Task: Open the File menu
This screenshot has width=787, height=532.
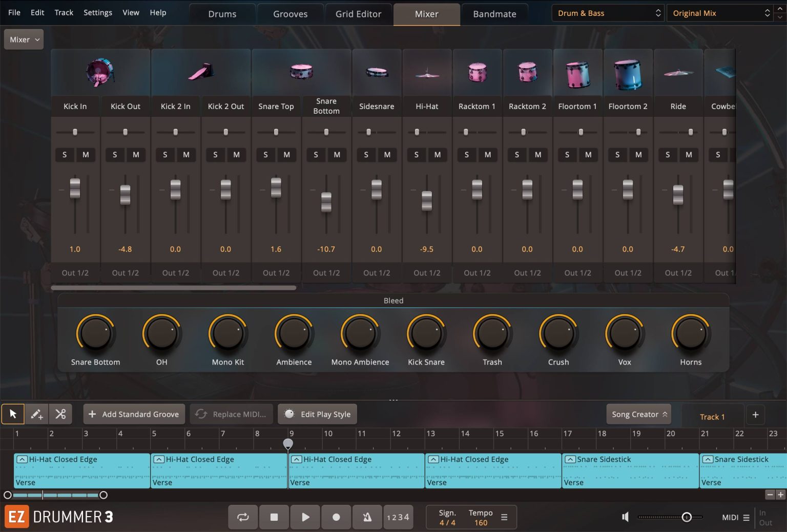Action: 14,12
